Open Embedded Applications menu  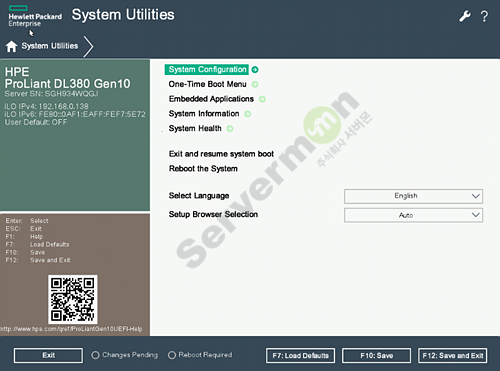pyautogui.click(x=211, y=99)
